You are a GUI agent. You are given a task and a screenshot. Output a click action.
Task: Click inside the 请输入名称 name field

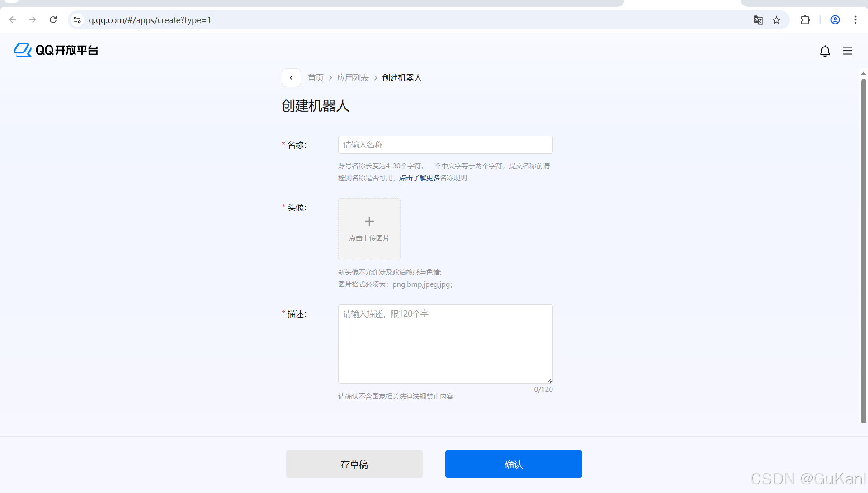coord(445,144)
